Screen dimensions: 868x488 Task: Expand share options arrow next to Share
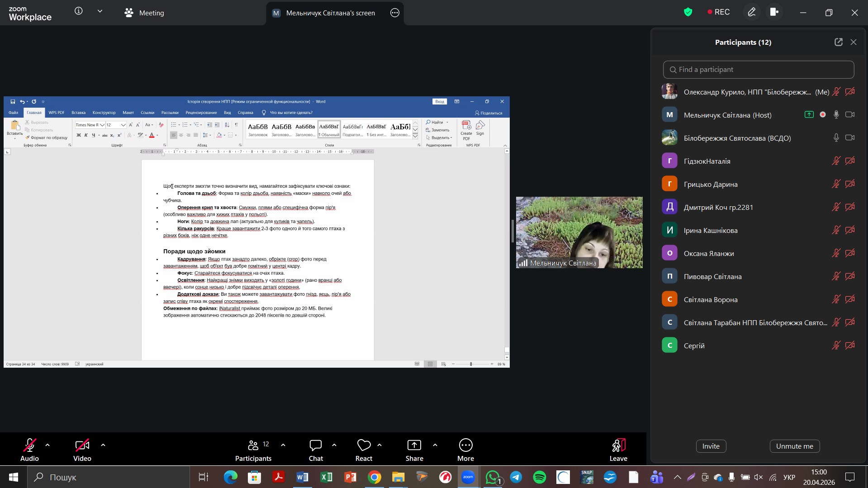(435, 445)
